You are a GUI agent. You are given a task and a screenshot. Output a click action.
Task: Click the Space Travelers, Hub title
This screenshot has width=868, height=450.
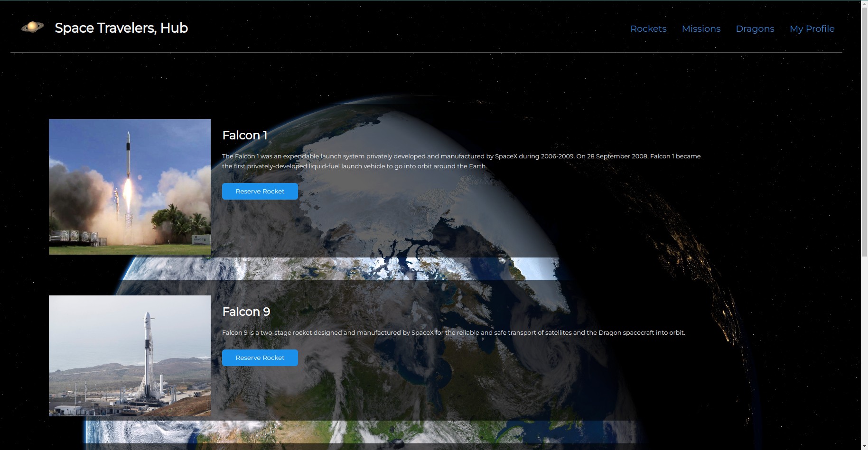pos(121,28)
